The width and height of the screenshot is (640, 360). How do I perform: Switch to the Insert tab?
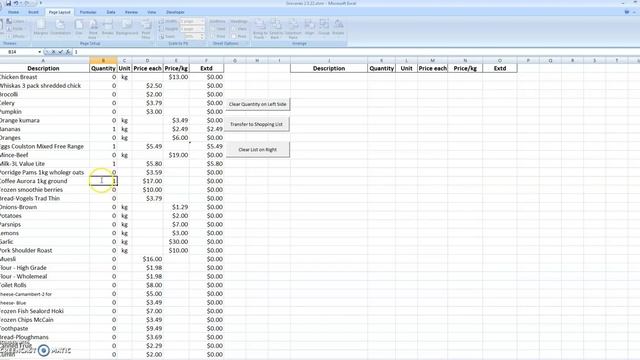point(33,12)
